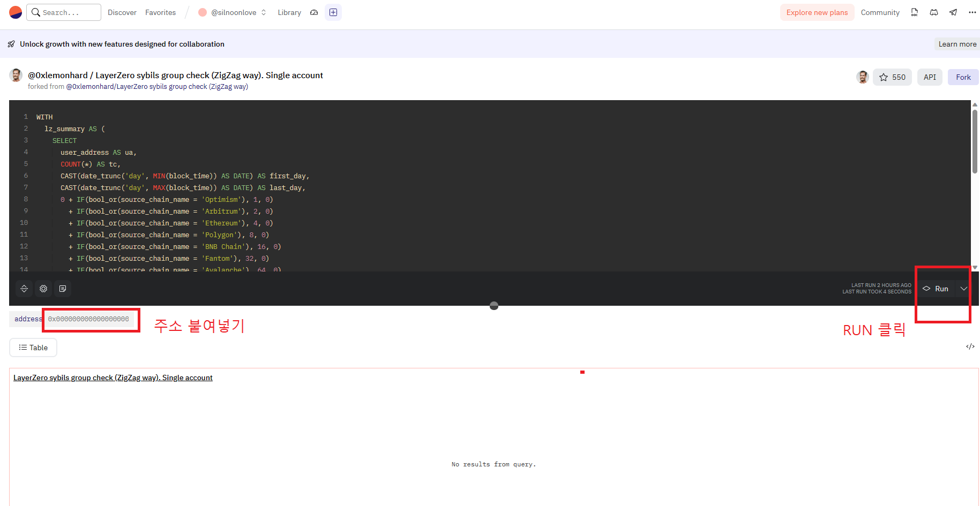Click the 0xlemonhard avatar beside the query title

16,75
